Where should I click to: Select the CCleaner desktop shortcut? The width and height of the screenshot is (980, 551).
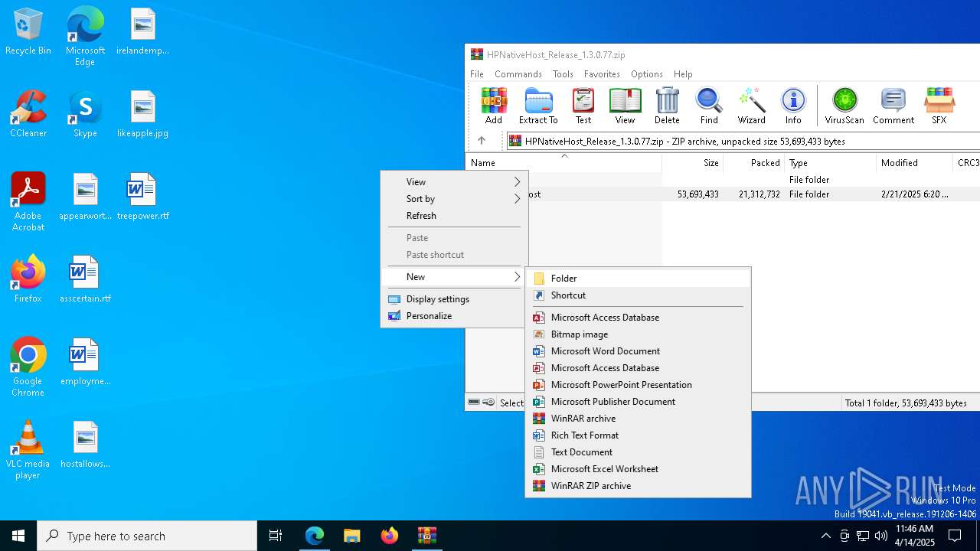click(28, 115)
